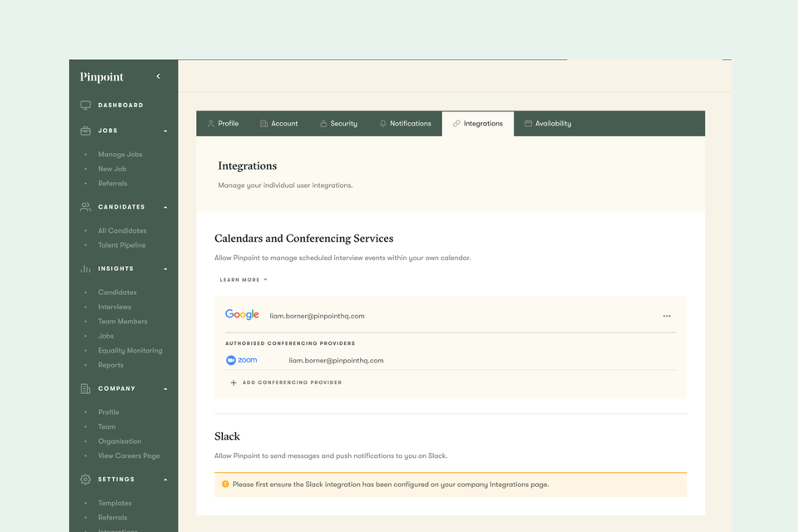The height and width of the screenshot is (532, 798).
Task: Collapse the Pinpoint sidebar with the chevron
Action: [158, 76]
